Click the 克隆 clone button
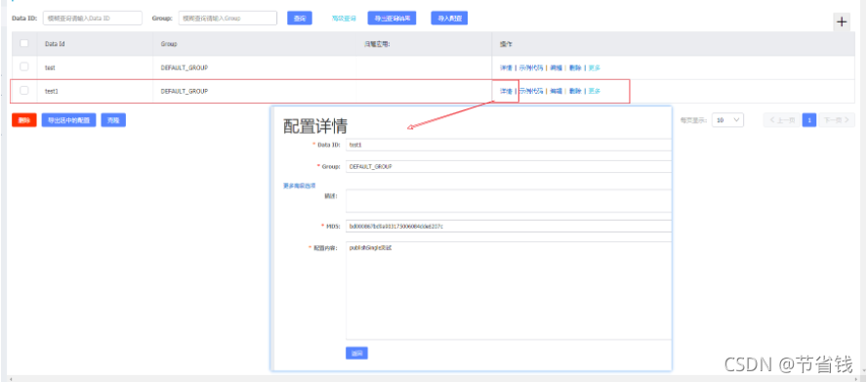Screen dimensions: 868x382 [113, 120]
